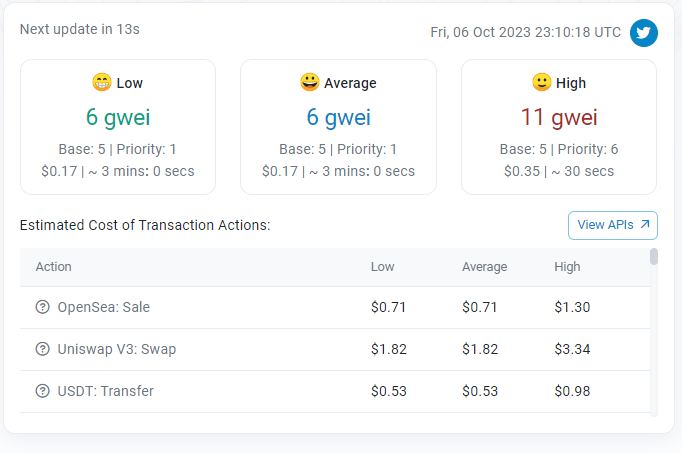The height and width of the screenshot is (453, 682).
Task: Click the help icon beside USDT: Transfer
Action: tap(43, 391)
